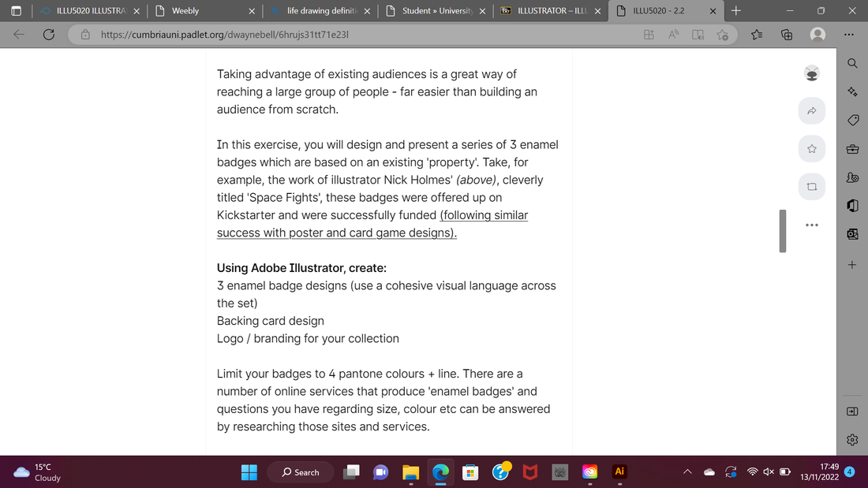Open the taskbar Search box
The width and height of the screenshot is (868, 488).
coord(301,472)
